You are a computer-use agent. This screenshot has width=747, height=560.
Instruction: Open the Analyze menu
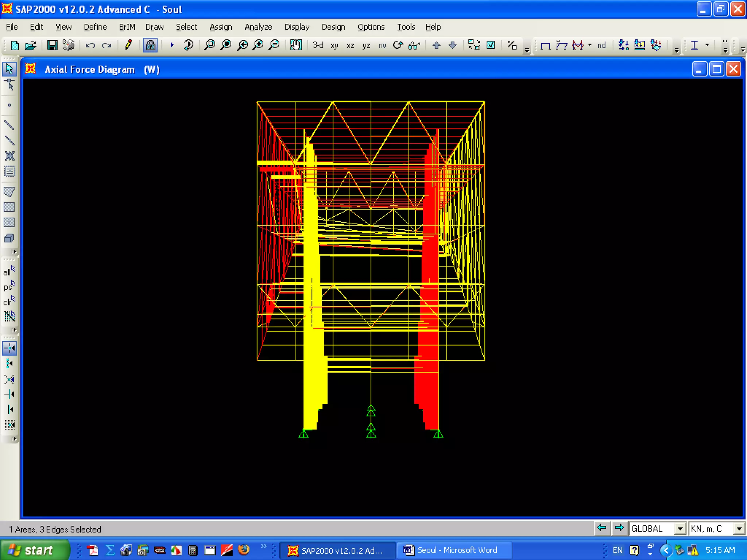tap(258, 27)
